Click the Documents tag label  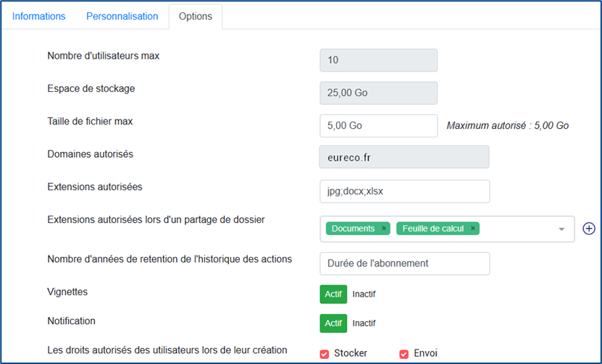click(x=353, y=229)
